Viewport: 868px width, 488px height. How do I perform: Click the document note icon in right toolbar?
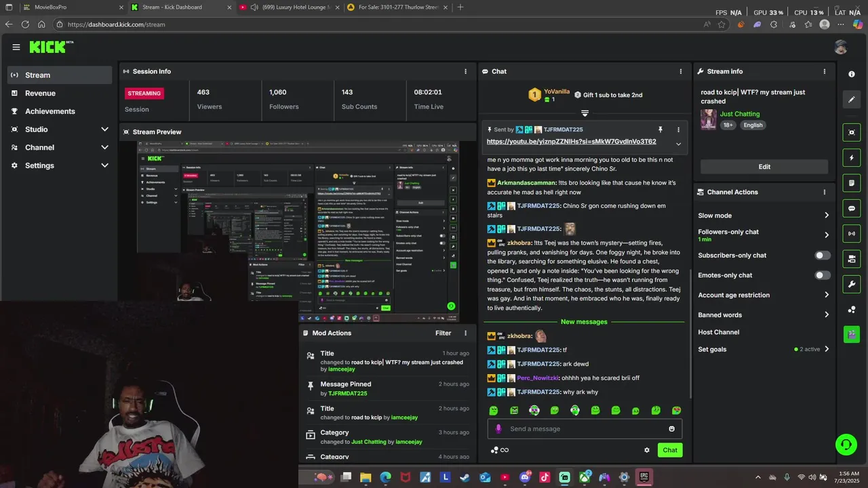point(852,183)
